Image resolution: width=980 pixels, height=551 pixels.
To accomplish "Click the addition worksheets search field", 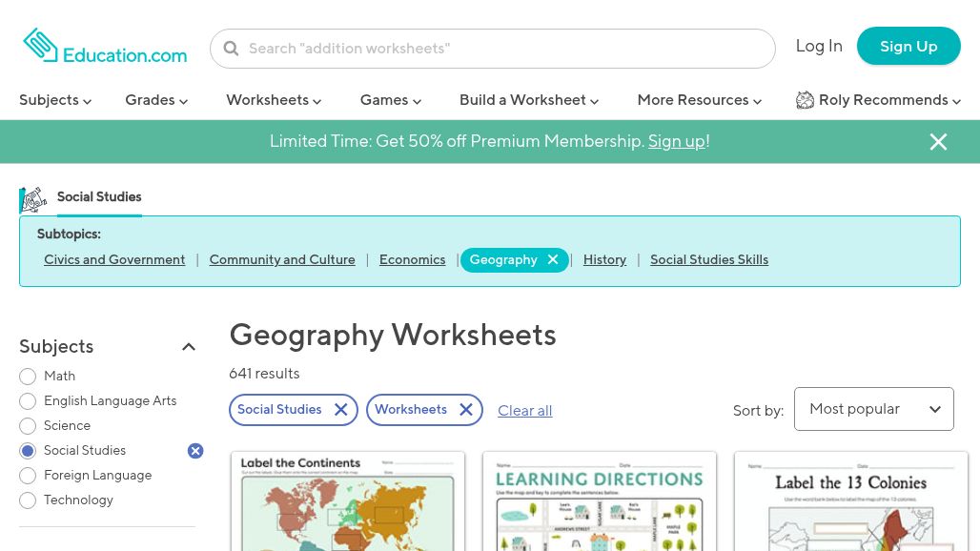I will (493, 48).
